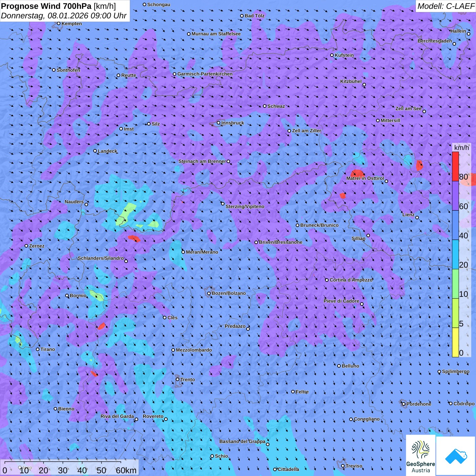476x476 pixels.
Task: Click the 'Zernez' city label
Action: click(37, 246)
